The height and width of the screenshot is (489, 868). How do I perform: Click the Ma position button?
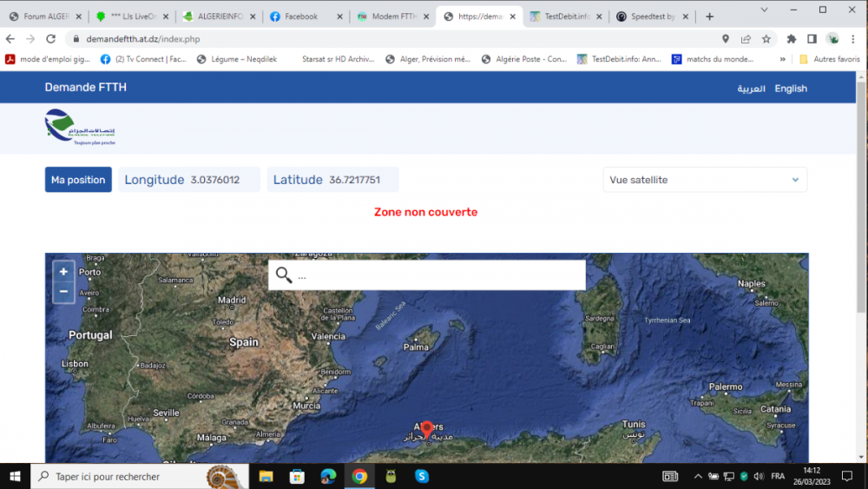pos(78,180)
